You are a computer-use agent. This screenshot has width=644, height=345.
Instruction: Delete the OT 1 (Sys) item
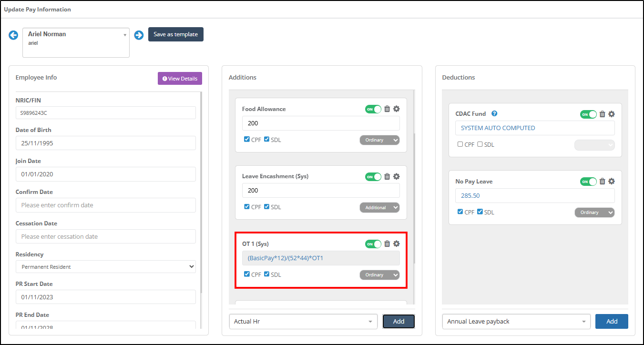point(387,244)
